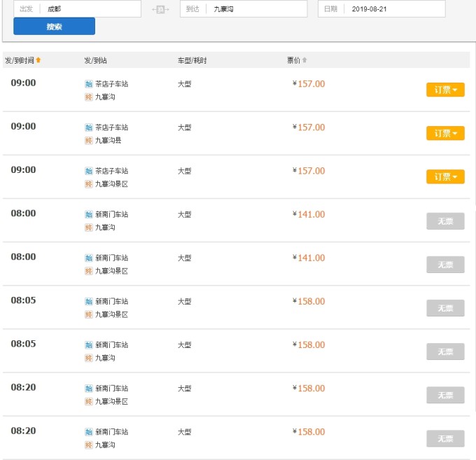Click the blue 搜索 search button
Image resolution: width=476 pixels, height=460 pixels.
click(54, 27)
